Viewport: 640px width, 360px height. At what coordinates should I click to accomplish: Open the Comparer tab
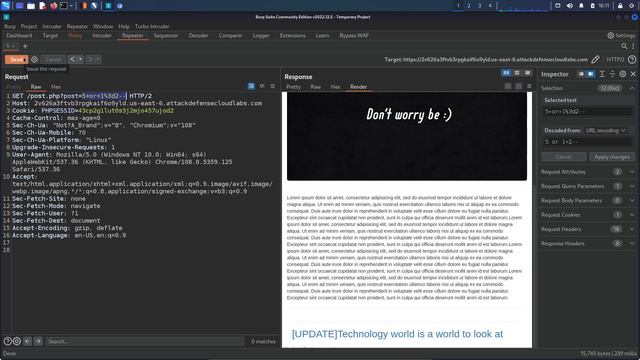pyautogui.click(x=230, y=36)
